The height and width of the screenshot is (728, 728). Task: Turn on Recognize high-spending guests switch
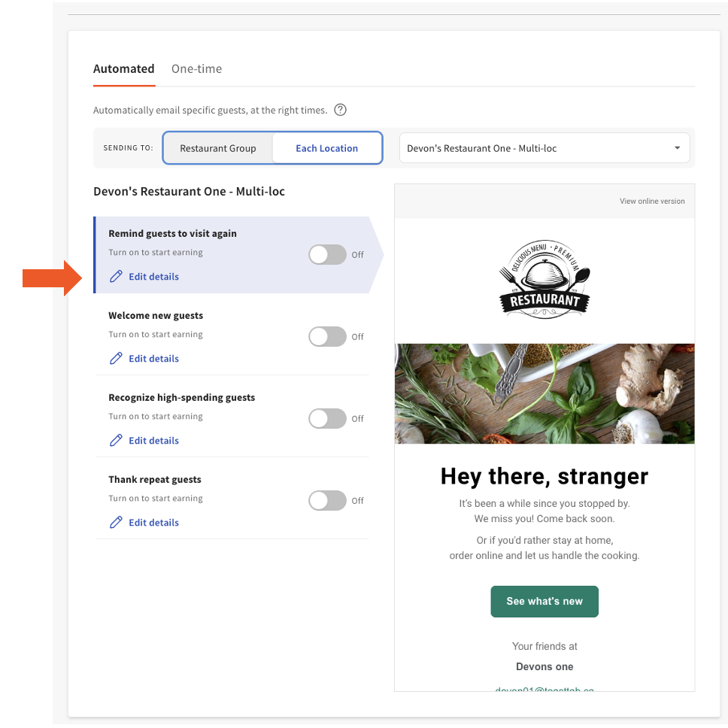tap(327, 419)
